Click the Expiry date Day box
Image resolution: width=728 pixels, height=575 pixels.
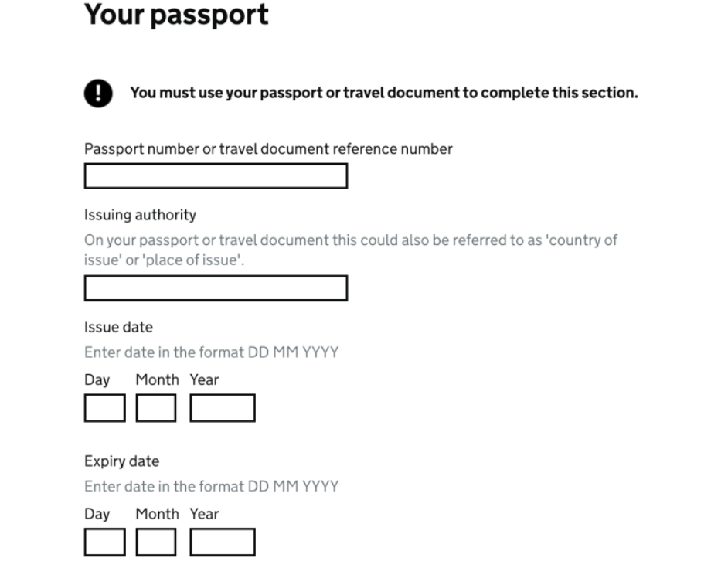(x=104, y=542)
